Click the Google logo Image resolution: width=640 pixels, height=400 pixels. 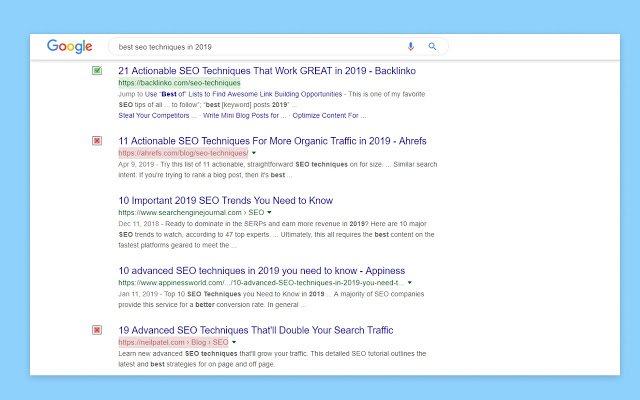(69, 47)
